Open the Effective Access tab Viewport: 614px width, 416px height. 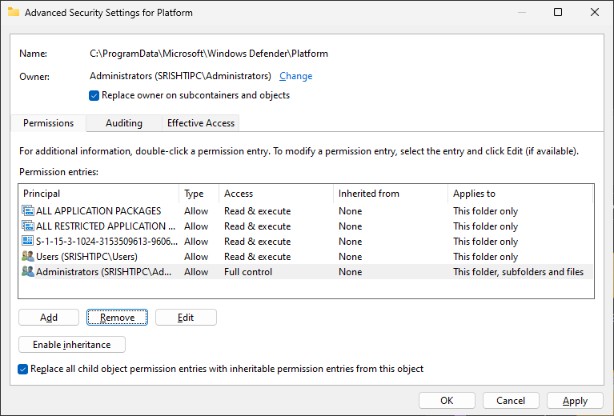[200, 123]
